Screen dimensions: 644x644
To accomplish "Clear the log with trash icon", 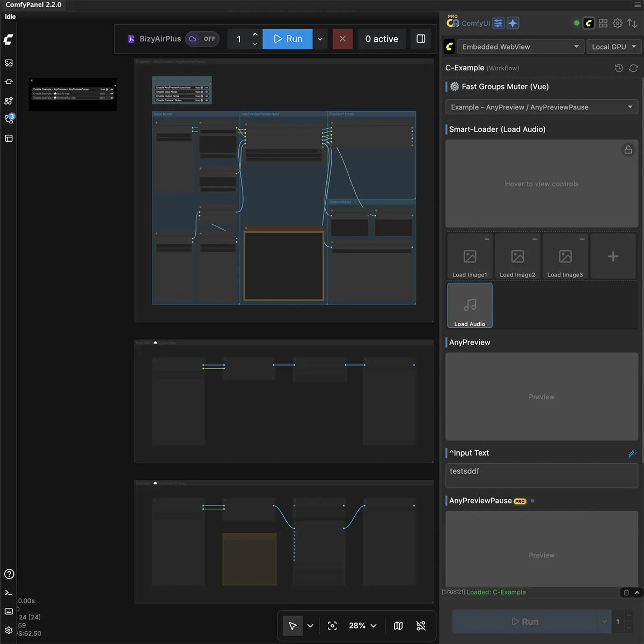I will (626, 592).
